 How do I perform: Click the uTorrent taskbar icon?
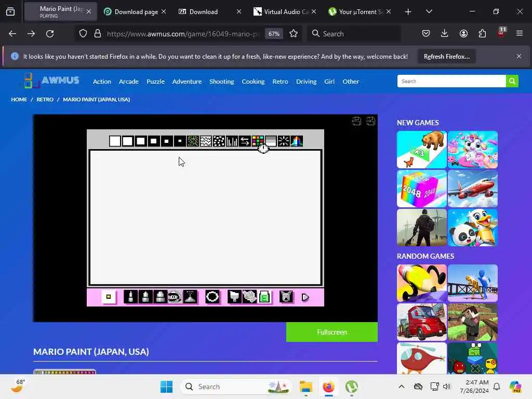[352, 387]
